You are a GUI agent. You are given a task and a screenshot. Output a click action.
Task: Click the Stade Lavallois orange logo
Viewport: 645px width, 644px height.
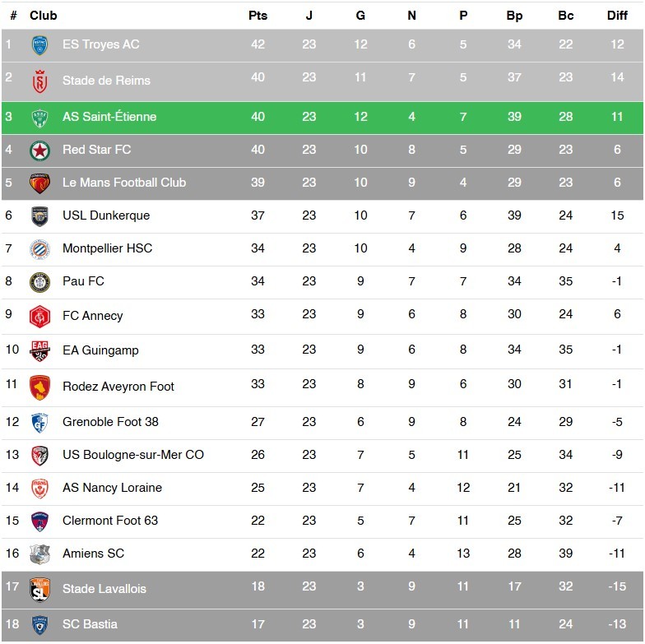pos(39,589)
